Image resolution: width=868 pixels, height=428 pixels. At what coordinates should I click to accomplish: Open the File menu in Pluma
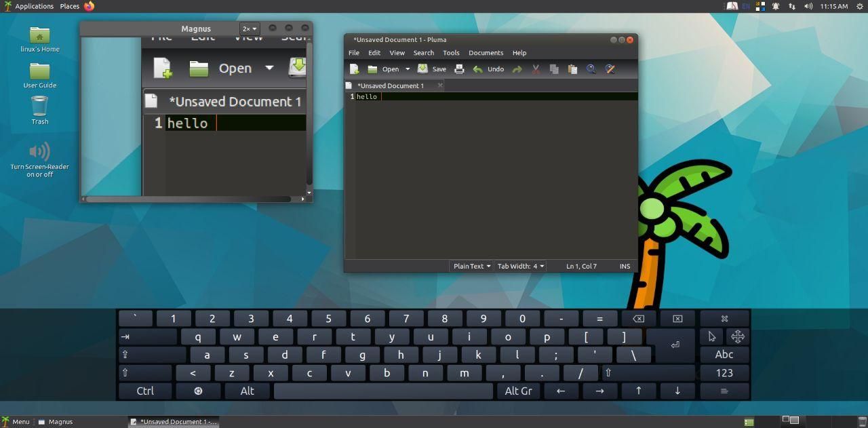coord(354,52)
